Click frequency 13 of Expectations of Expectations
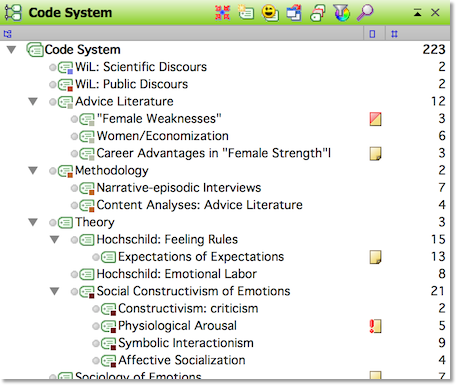 (x=438, y=257)
